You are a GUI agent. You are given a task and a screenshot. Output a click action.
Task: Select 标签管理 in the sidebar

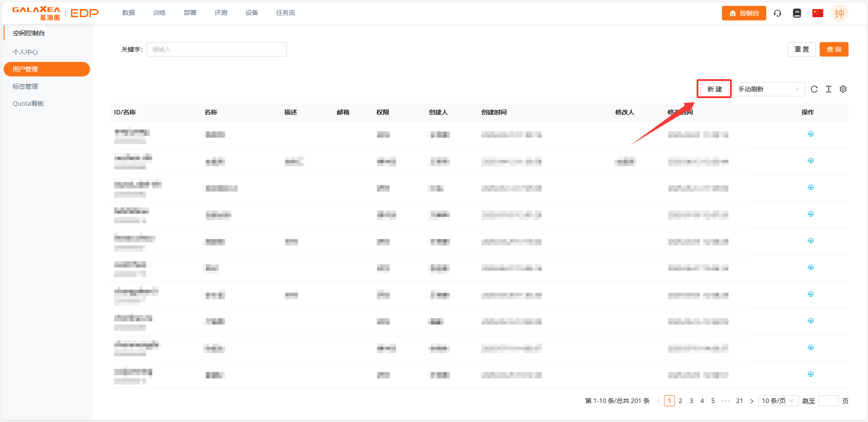click(x=25, y=86)
